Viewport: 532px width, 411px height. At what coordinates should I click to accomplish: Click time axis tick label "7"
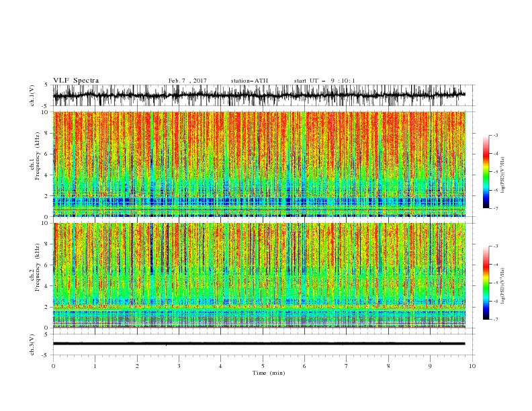[347, 366]
